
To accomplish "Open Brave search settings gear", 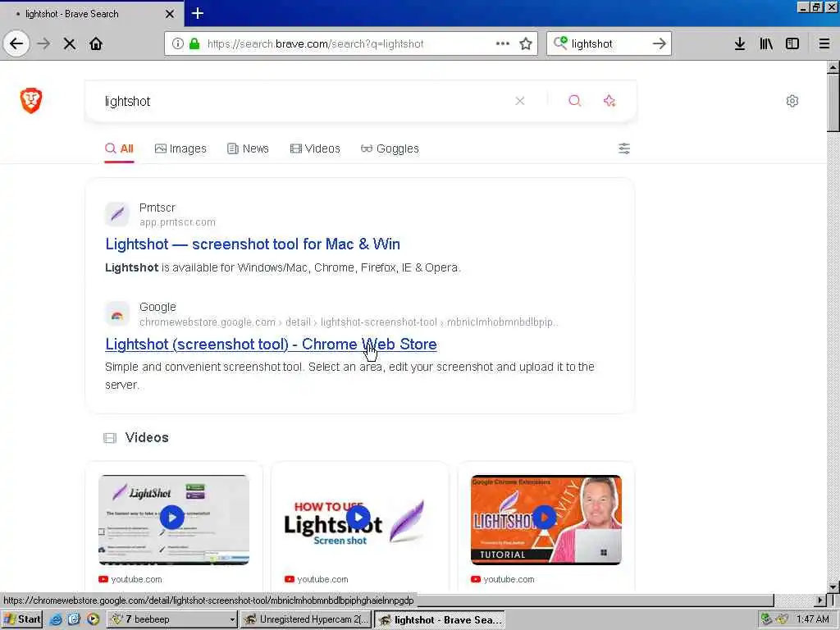I will [x=792, y=101].
